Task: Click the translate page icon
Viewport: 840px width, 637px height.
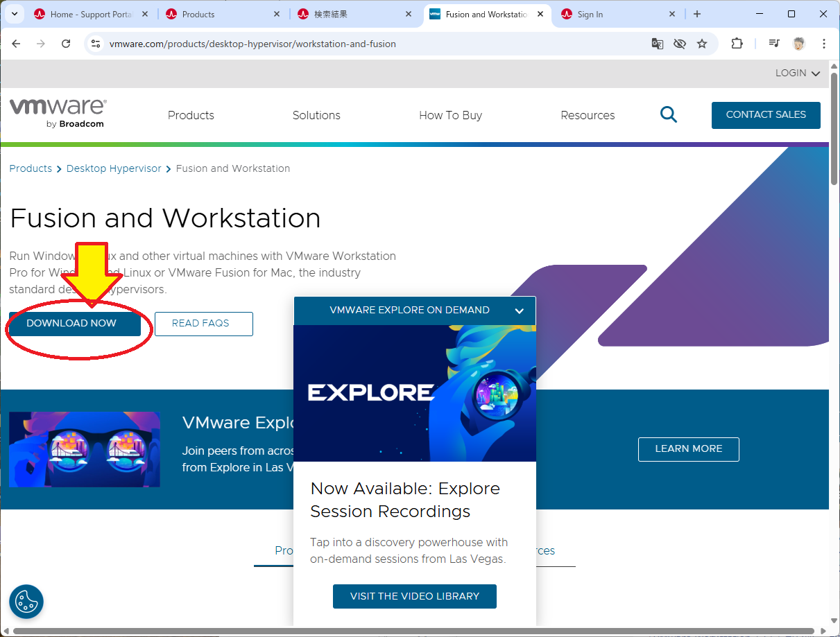Action: point(657,44)
